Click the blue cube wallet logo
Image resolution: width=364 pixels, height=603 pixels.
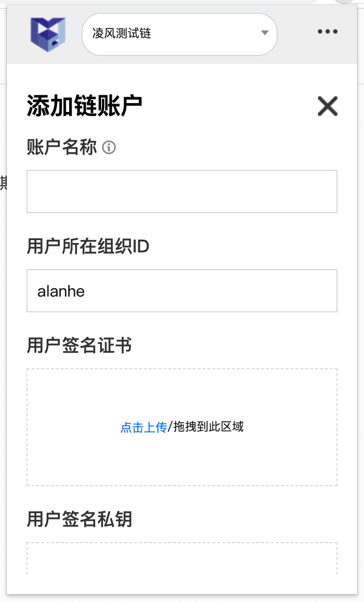48,34
